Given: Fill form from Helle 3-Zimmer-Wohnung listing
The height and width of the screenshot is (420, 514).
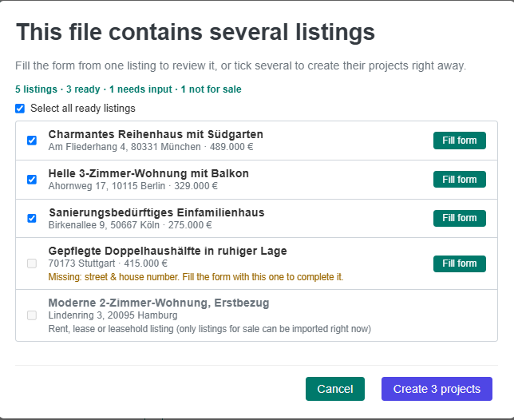Looking at the screenshot, I should pos(459,180).
